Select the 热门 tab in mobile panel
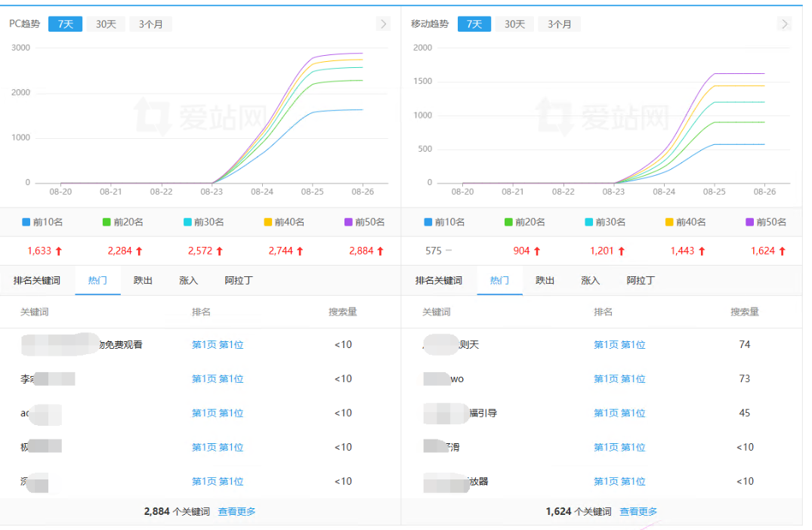The height and width of the screenshot is (530, 812). pos(500,281)
